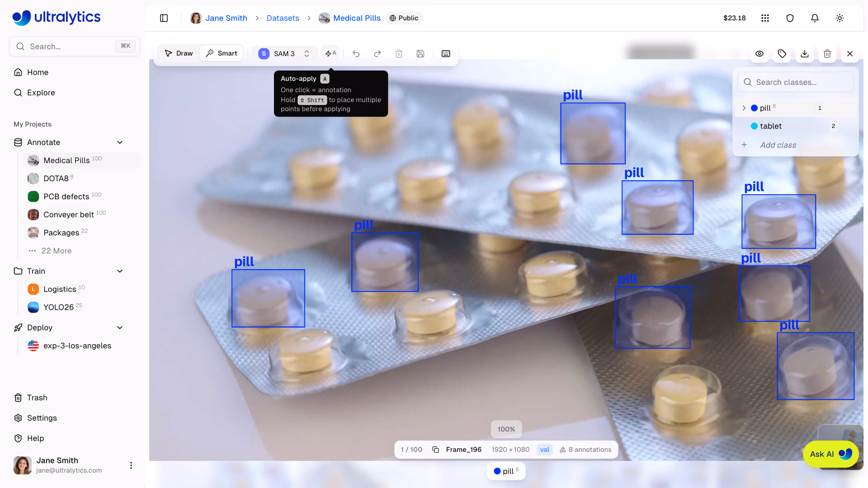The width and height of the screenshot is (868, 488).
Task: Click the Ultralytics logo
Action: tap(57, 18)
